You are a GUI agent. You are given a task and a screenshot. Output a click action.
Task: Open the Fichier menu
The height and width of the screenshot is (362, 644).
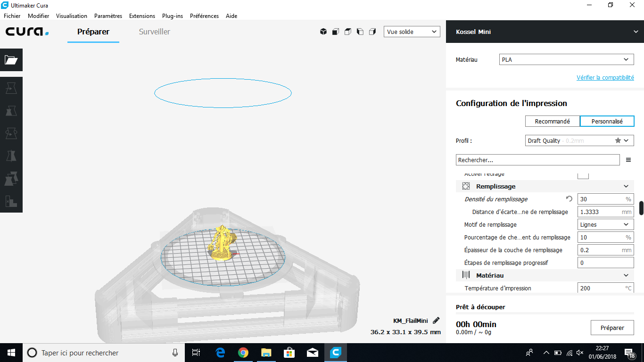pos(12,16)
